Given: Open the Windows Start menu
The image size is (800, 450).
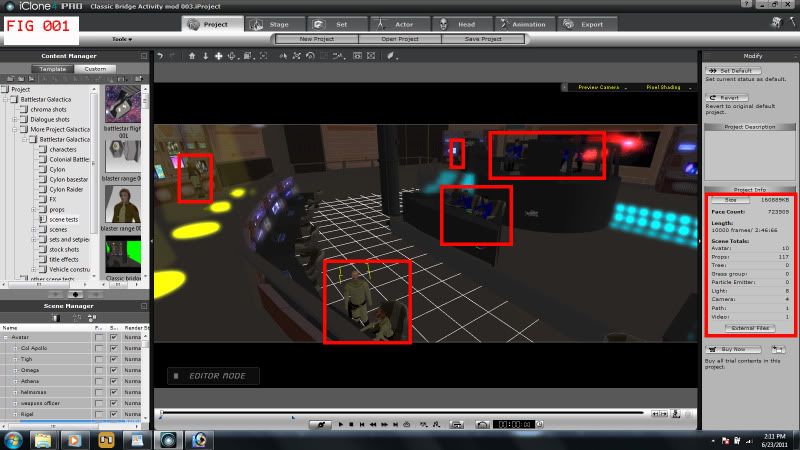Looking at the screenshot, I should click(x=13, y=440).
